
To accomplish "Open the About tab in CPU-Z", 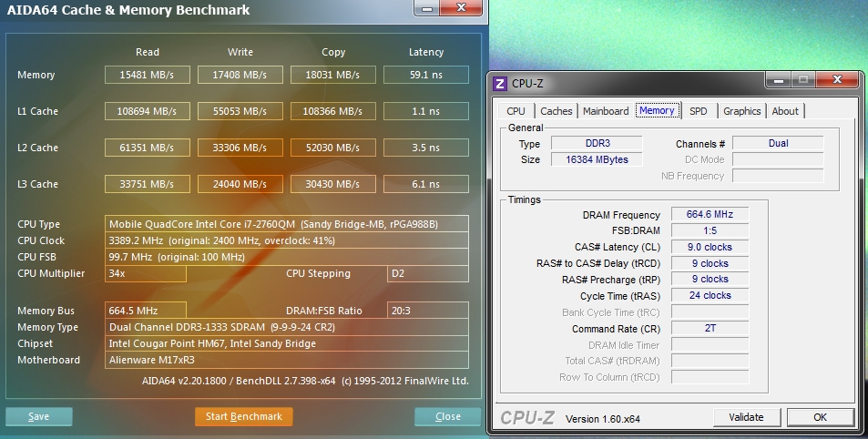I will pos(785,111).
